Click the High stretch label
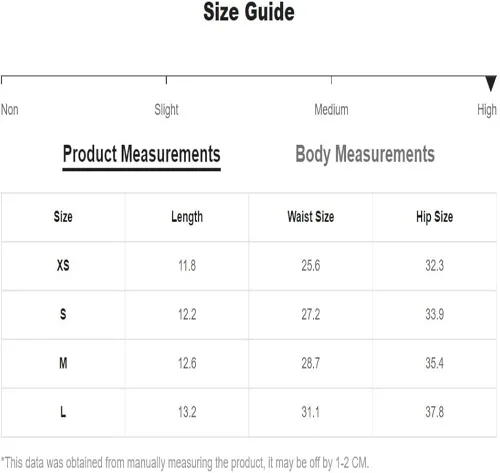 tap(487, 110)
